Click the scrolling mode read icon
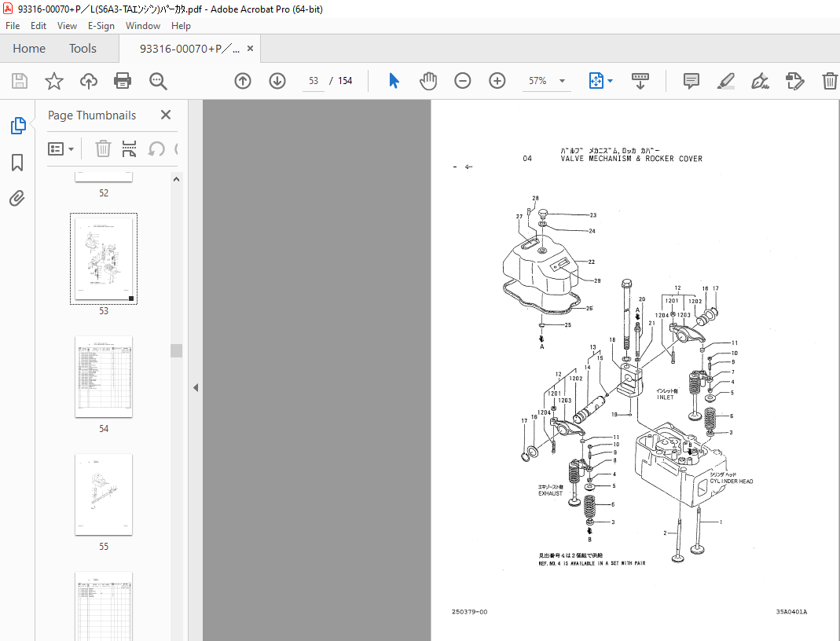Viewport: 840px width, 641px height. 640,81
